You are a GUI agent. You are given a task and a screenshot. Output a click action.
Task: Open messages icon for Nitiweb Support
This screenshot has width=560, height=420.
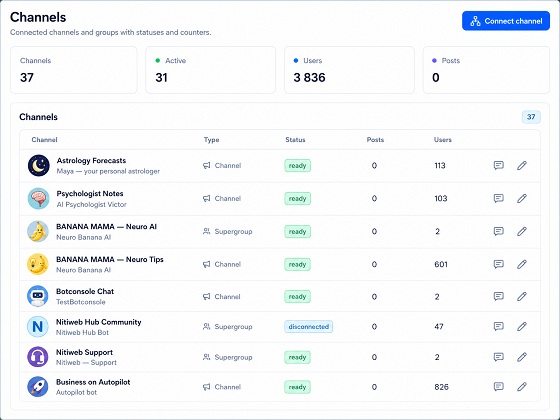click(x=499, y=357)
